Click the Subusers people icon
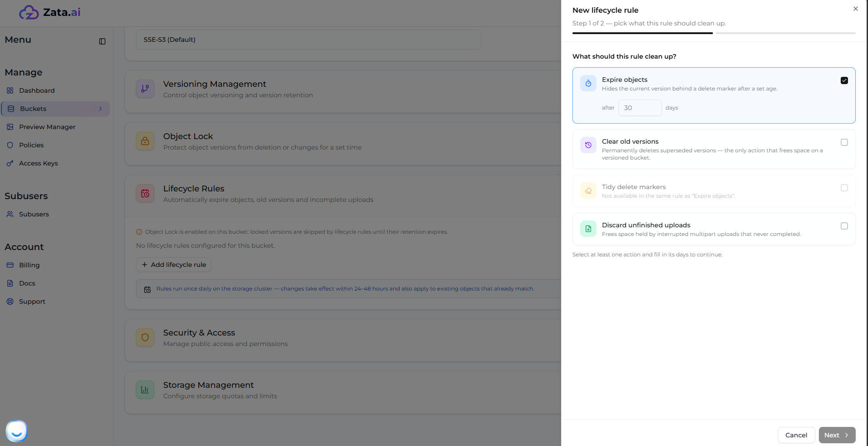This screenshot has width=868, height=446. [x=10, y=214]
